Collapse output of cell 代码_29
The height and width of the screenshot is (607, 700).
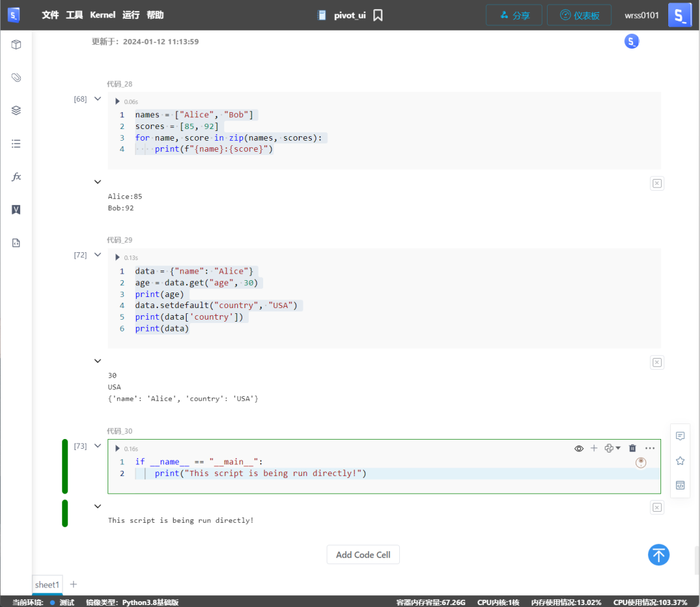98,361
